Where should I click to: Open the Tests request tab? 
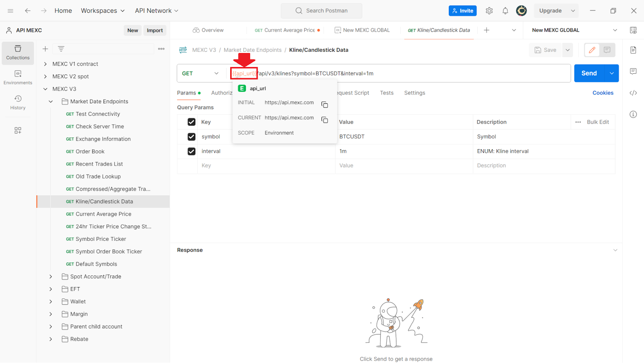(x=386, y=93)
